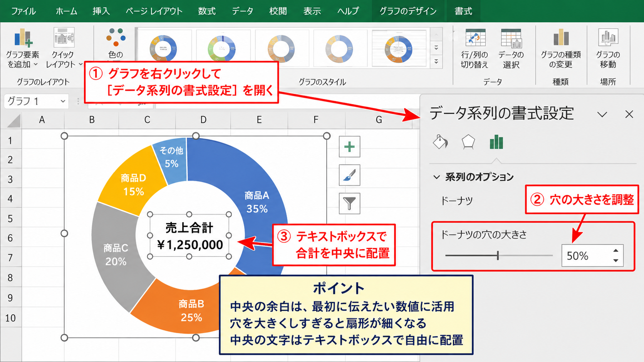Image resolution: width=644 pixels, height=362 pixels.
Task: Open the chart styles paintbrush button
Action: point(349,175)
